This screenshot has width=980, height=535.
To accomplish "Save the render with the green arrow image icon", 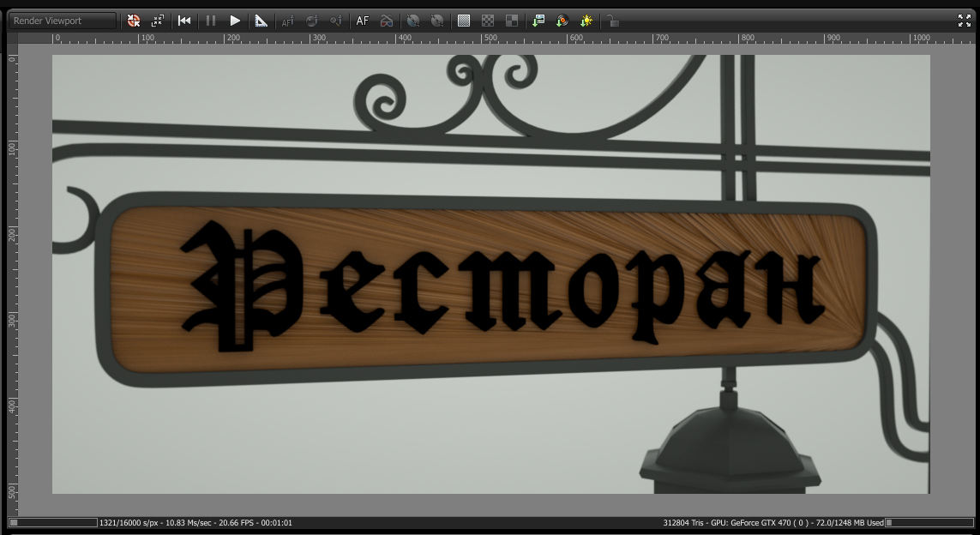I will pyautogui.click(x=538, y=21).
